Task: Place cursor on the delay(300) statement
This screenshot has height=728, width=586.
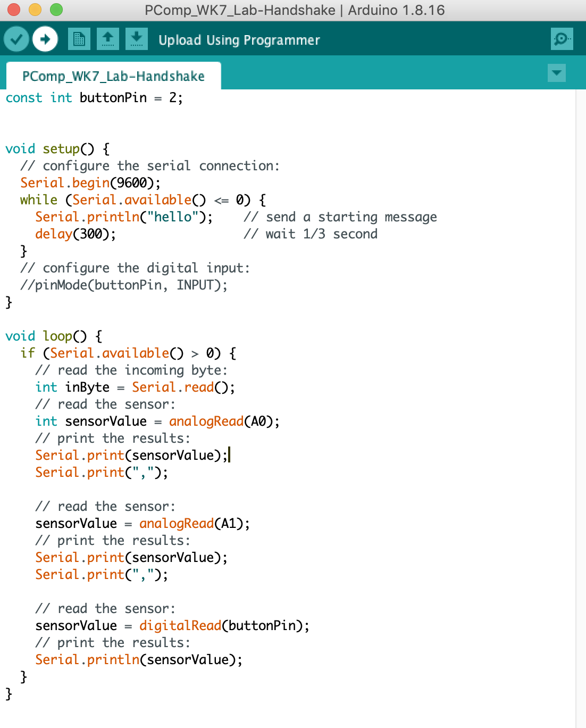Action: point(75,234)
